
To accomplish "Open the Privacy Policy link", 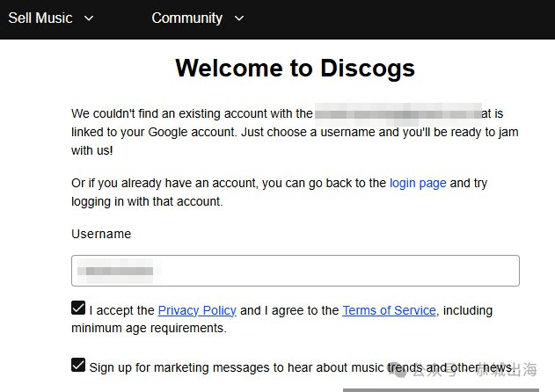I will (197, 310).
